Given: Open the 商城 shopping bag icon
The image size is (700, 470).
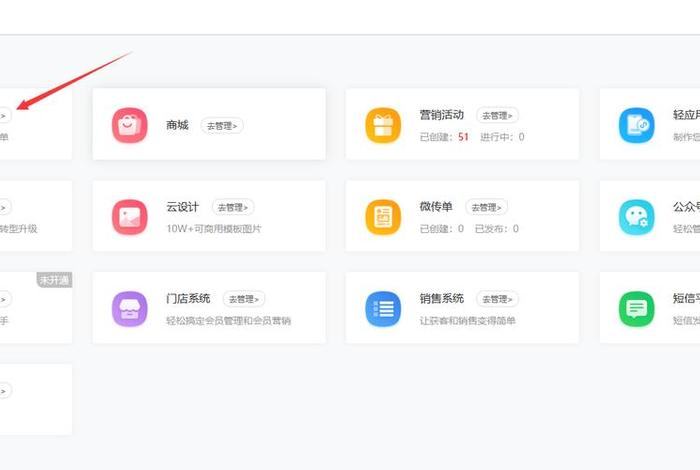Looking at the screenshot, I should point(129,125).
